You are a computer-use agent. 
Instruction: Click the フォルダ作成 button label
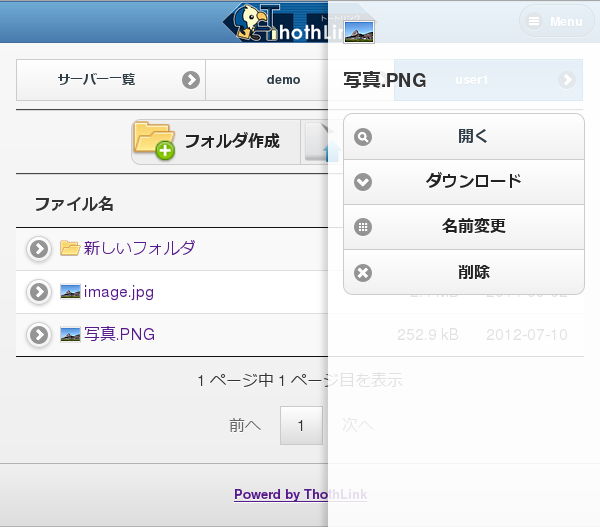tap(232, 141)
